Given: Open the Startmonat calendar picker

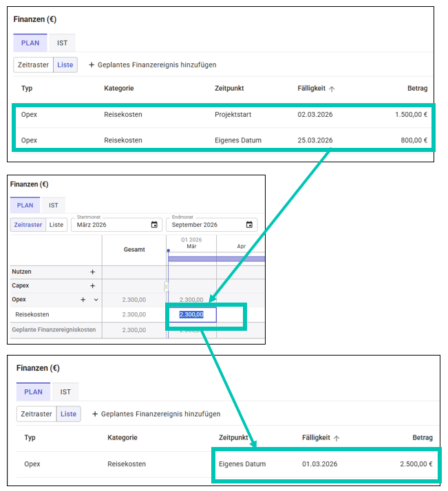Looking at the screenshot, I should pos(154,225).
